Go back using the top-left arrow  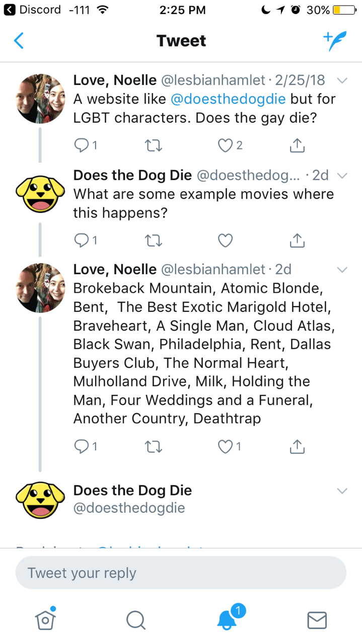point(19,41)
